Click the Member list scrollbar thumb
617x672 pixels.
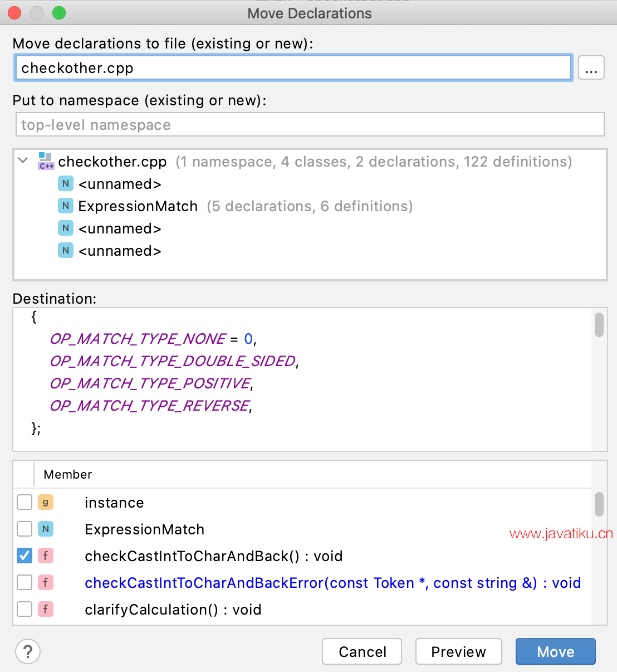pos(599,504)
